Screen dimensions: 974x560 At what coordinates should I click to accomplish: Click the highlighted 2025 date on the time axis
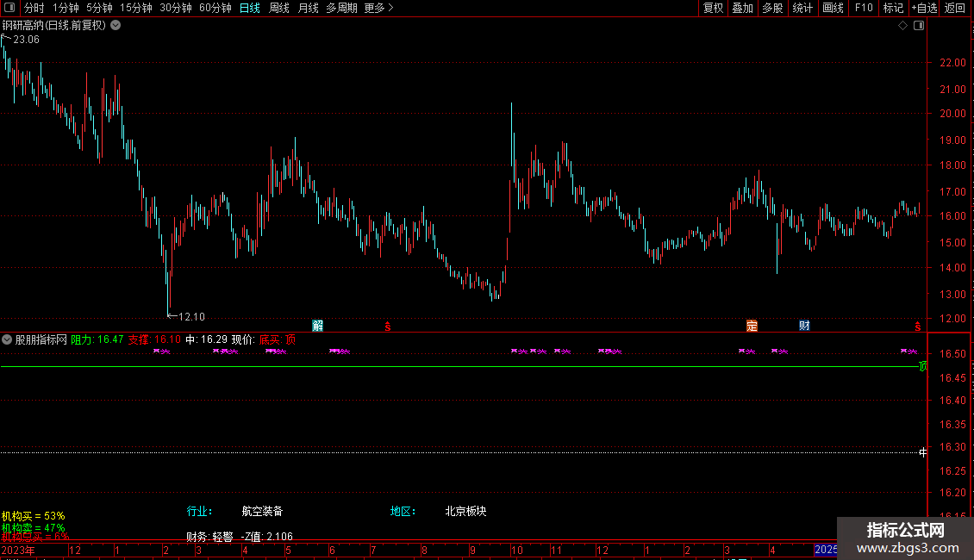[x=826, y=550]
